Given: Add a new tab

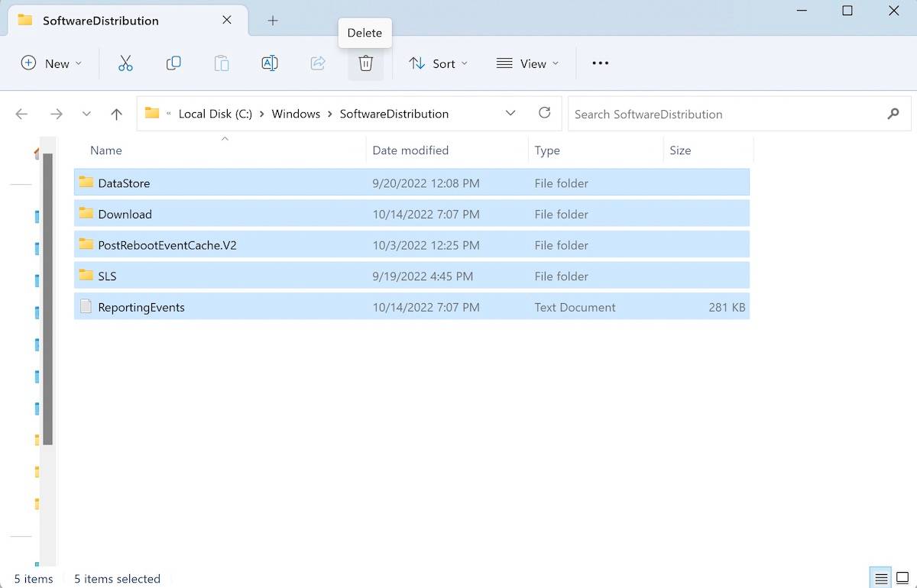Looking at the screenshot, I should tap(273, 21).
